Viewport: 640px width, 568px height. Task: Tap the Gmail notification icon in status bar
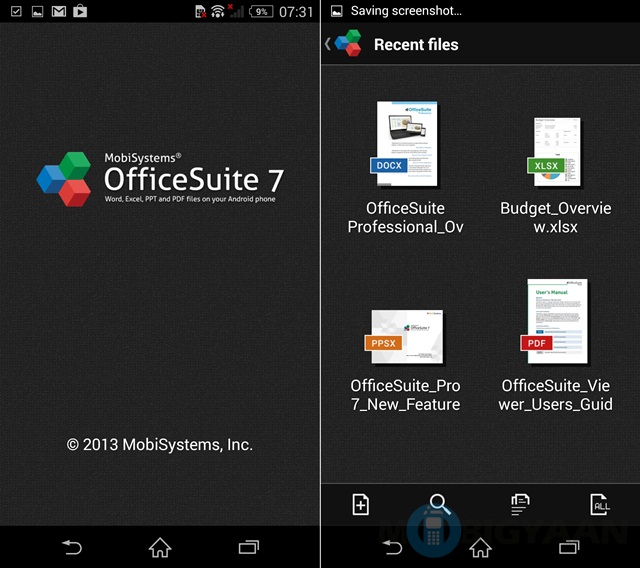click(x=59, y=11)
